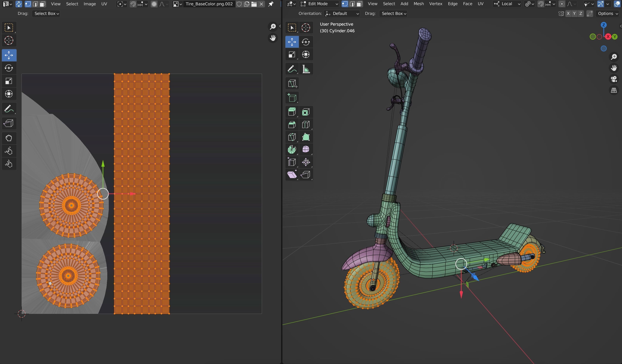Image resolution: width=622 pixels, height=364 pixels.
Task: Select the Move tool in 3D viewport
Action: 292,42
